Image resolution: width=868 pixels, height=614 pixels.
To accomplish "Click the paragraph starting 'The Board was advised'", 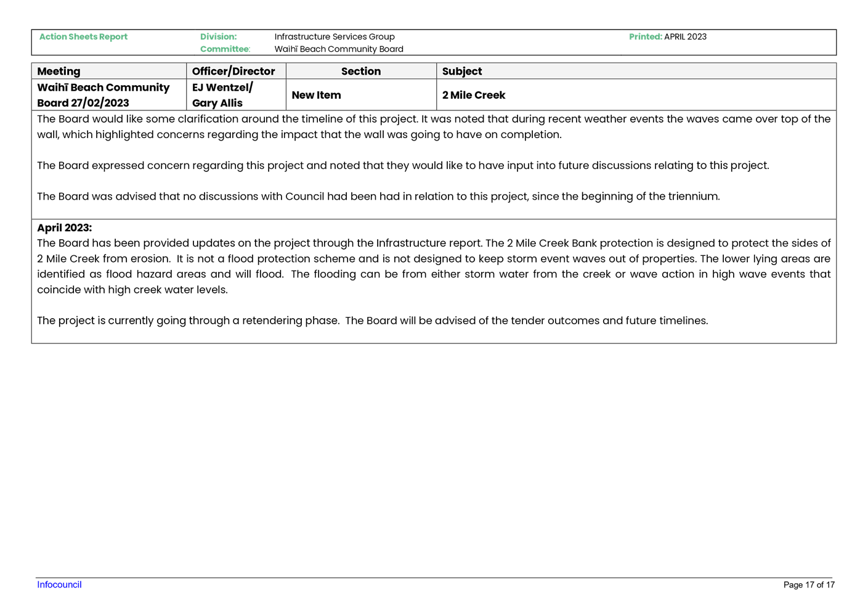I will point(378,196).
